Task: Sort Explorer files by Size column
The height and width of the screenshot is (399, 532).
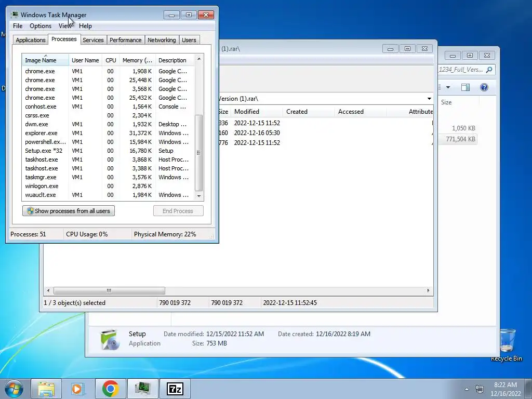Action: (x=458, y=102)
